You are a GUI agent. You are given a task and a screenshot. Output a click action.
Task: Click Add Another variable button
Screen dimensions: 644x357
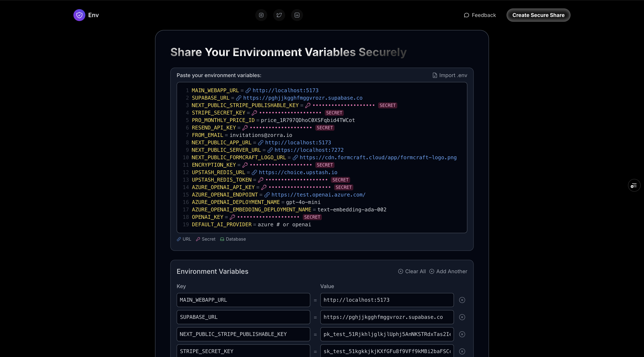[448, 271]
